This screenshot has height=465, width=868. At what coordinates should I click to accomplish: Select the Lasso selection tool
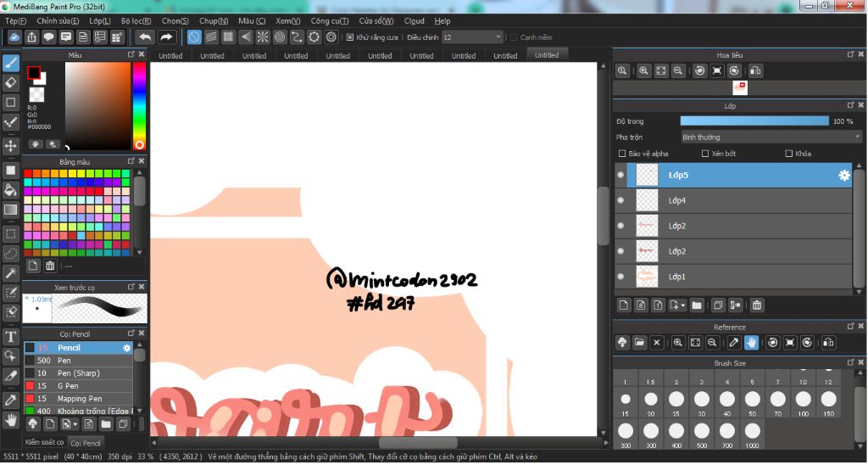tap(10, 253)
